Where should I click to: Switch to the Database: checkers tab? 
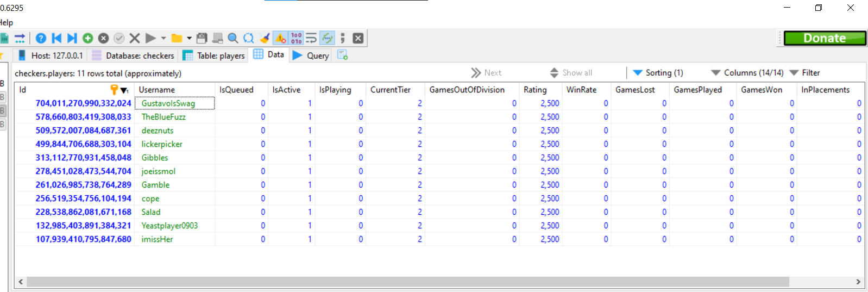click(133, 55)
